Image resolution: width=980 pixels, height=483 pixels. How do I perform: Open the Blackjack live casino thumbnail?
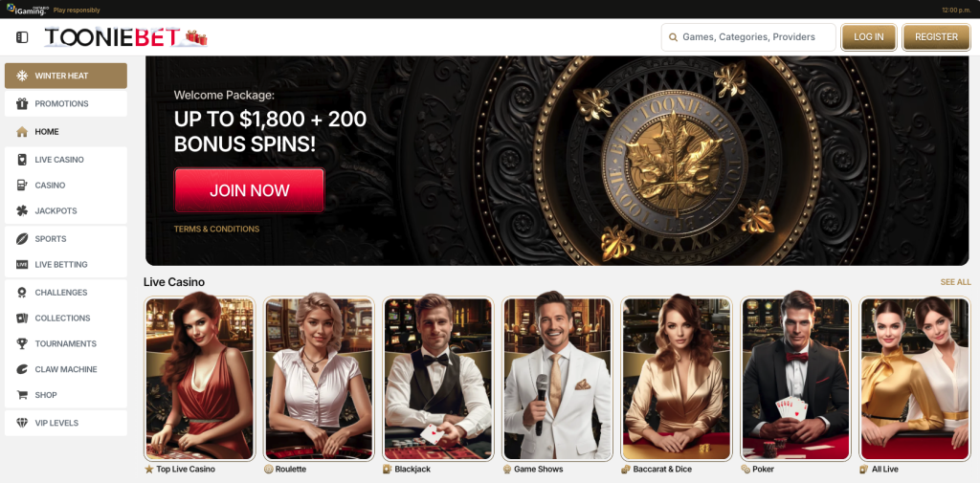(437, 379)
